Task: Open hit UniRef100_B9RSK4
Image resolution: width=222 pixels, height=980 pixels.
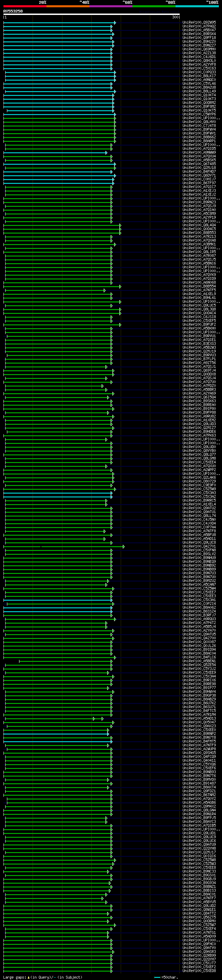Action: pyautogui.click(x=199, y=34)
